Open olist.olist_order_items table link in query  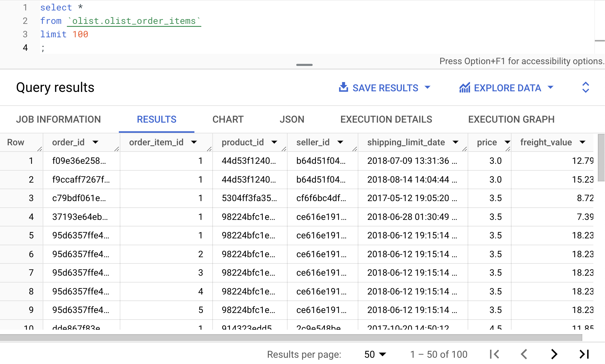(x=134, y=21)
